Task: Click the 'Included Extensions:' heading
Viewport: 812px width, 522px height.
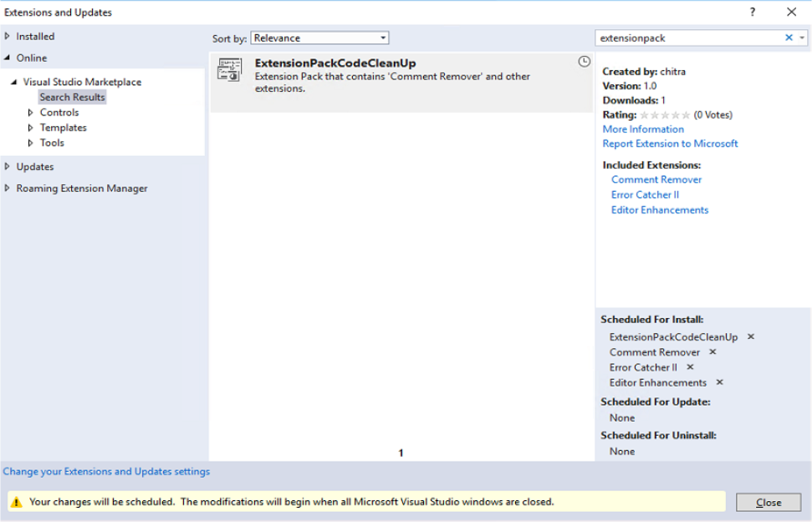Action: (651, 165)
